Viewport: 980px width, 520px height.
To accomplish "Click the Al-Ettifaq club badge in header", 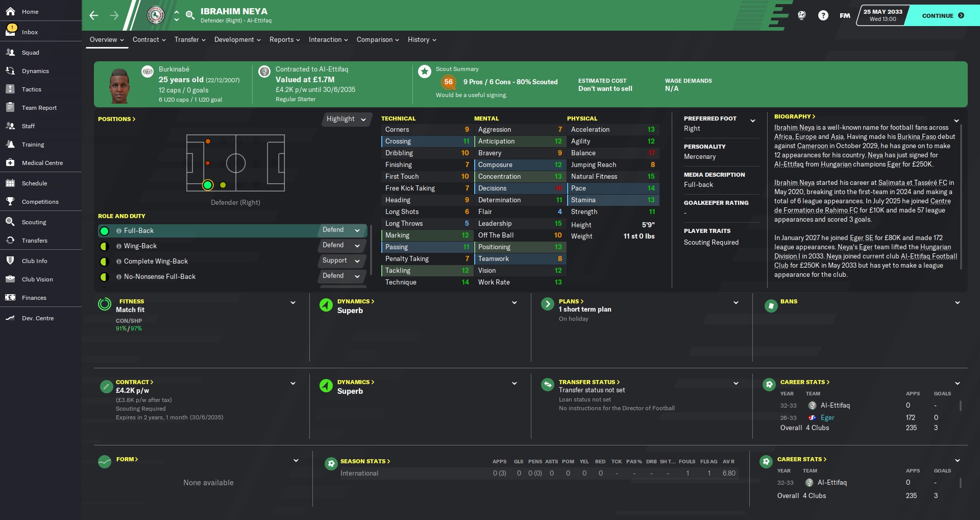I will (x=156, y=15).
